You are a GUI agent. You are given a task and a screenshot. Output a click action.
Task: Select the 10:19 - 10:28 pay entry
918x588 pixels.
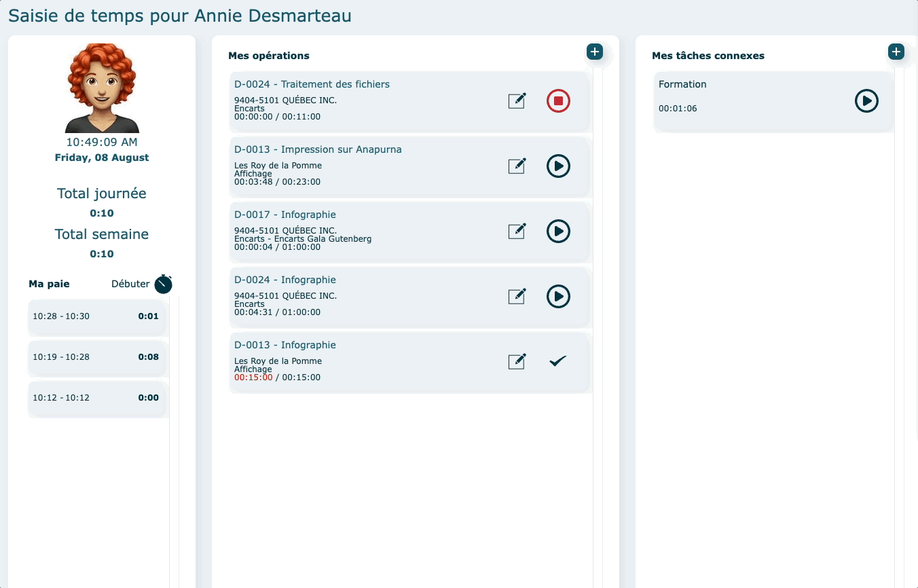[96, 357]
